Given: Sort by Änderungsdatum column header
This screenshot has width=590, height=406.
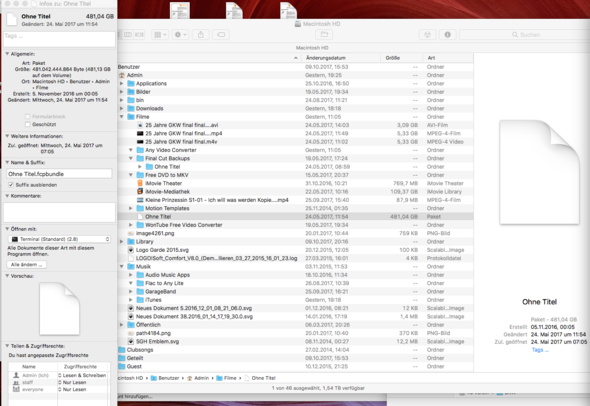Looking at the screenshot, I should (342, 58).
